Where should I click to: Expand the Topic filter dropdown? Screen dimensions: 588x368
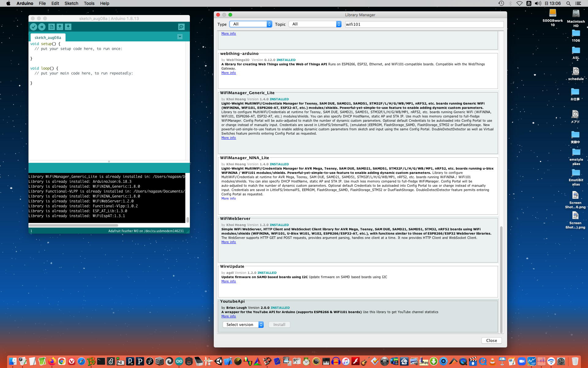pyautogui.click(x=315, y=24)
